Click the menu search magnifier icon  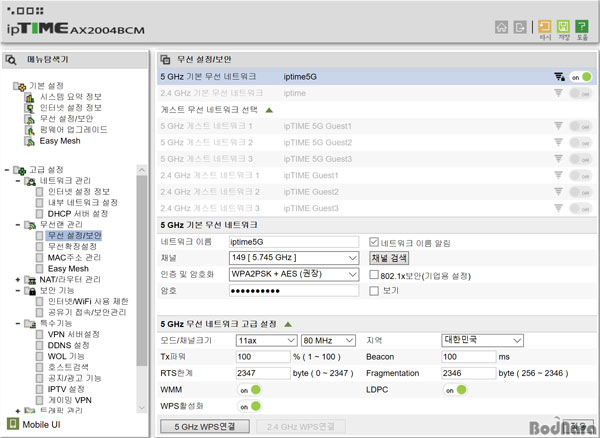(x=11, y=60)
